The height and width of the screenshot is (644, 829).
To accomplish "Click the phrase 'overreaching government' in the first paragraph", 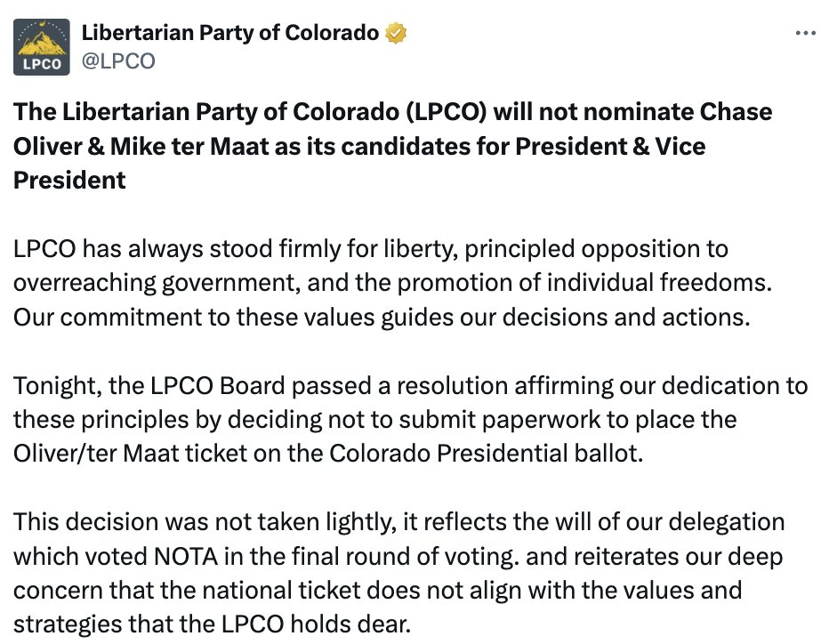I will 157,283.
